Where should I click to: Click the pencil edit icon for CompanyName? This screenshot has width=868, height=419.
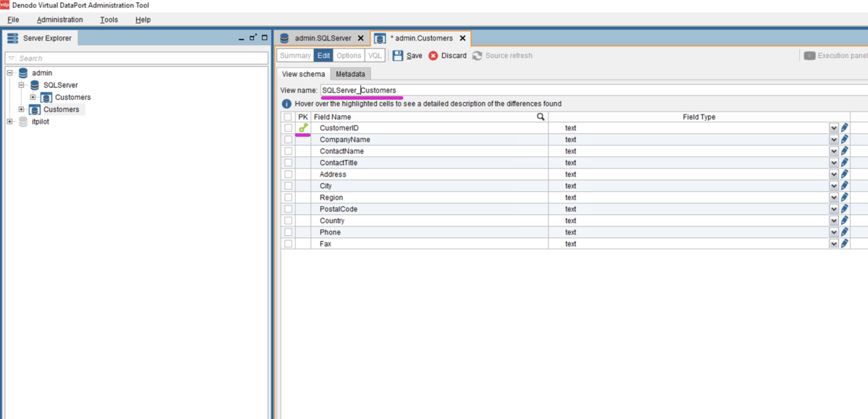[844, 140]
